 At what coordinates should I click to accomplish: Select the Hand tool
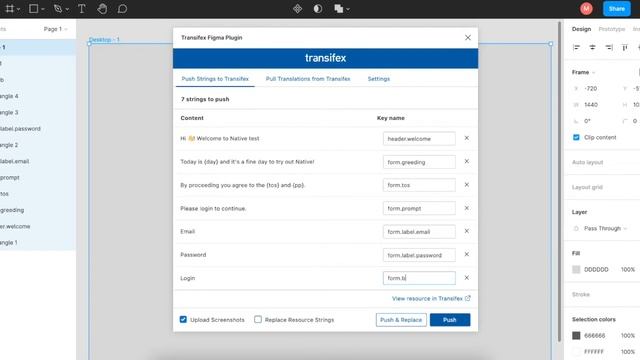(x=102, y=9)
